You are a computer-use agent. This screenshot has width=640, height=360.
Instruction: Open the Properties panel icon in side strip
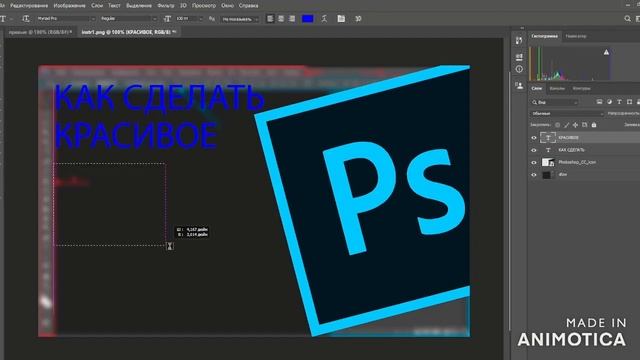pyautogui.click(x=519, y=56)
